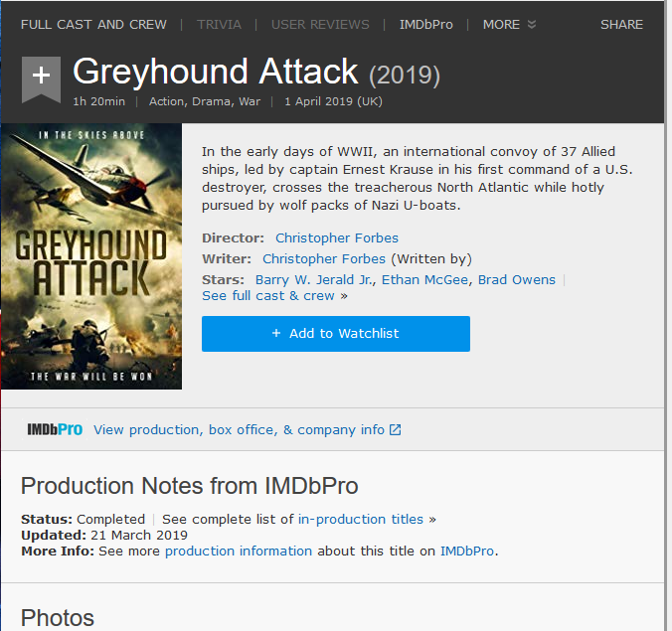
Task: Open Barry W. Jerald Jr. profile
Action: coord(313,280)
